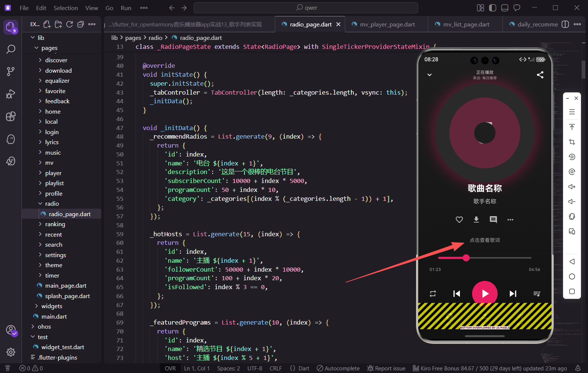Open the Source Control view

(x=11, y=72)
